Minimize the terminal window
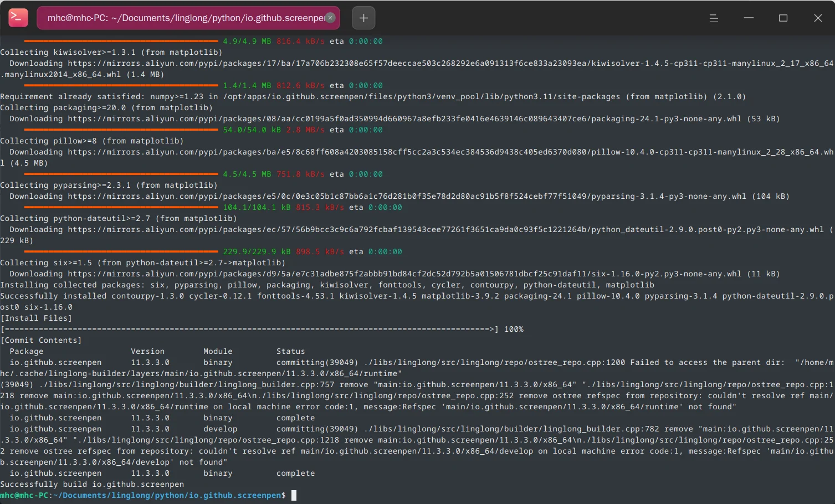835x504 pixels. (x=749, y=18)
